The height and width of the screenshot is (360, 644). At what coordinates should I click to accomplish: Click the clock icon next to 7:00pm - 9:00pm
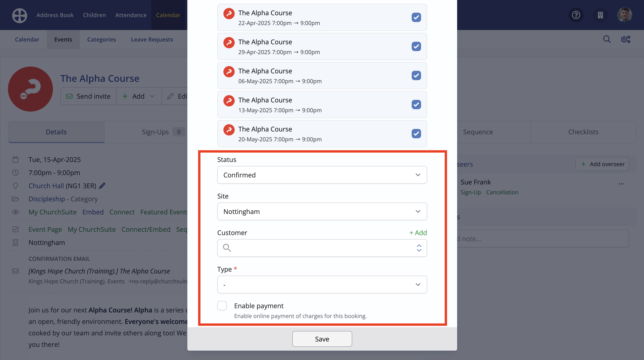[15, 173]
